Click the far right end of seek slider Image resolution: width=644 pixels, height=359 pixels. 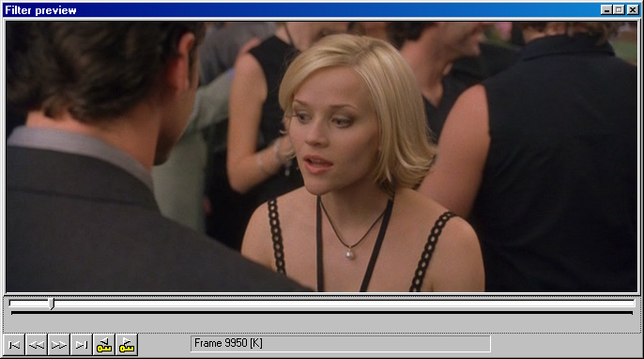(x=633, y=304)
